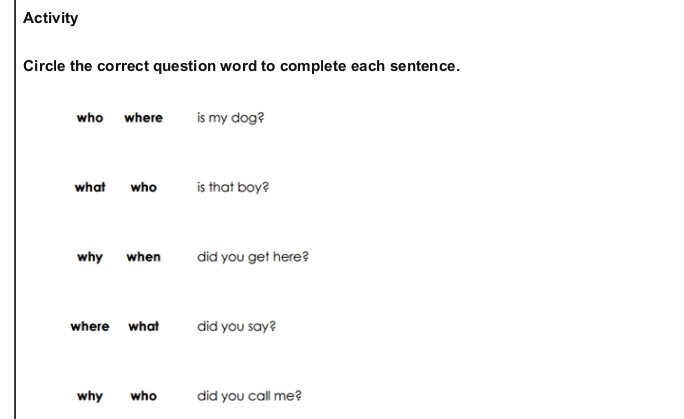
Task: Select 'who' beside 'is my dog?'
Action: [90, 118]
